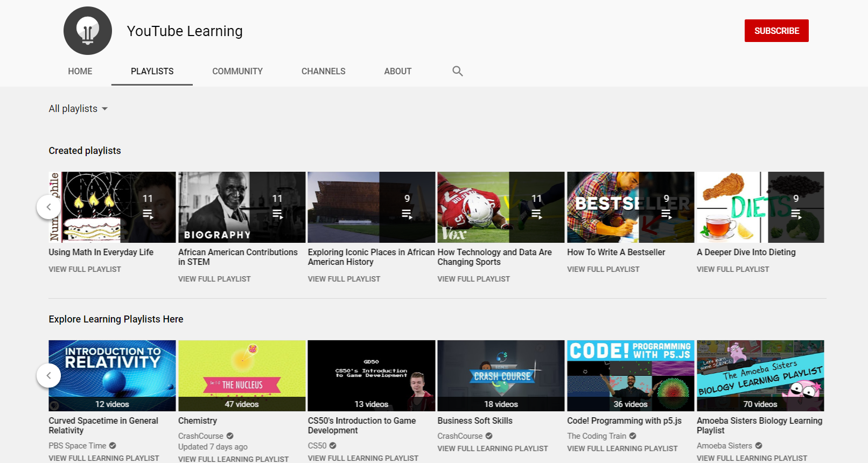Go to the About tab
The image size is (868, 463).
398,71
